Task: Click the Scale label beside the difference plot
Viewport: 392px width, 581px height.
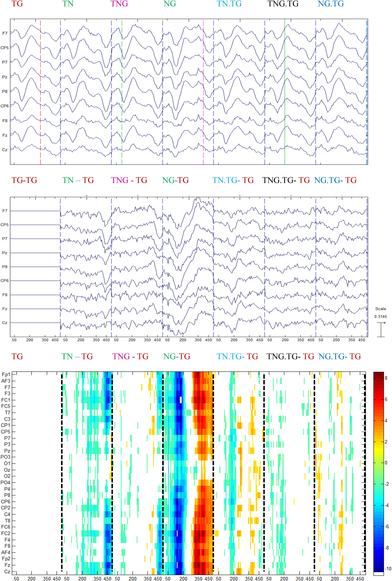Action: pyautogui.click(x=380, y=309)
